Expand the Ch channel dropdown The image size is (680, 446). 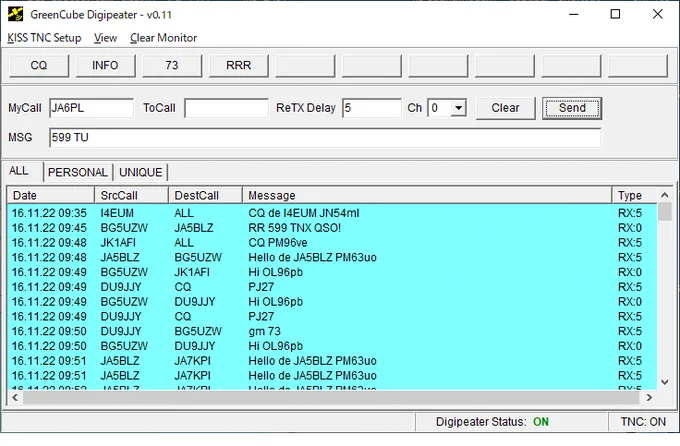point(458,108)
